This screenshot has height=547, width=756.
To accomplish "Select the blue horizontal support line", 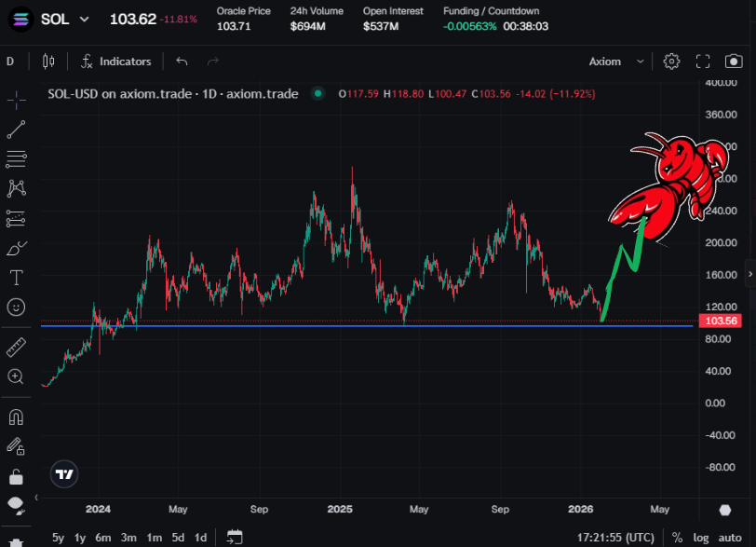I will point(367,326).
